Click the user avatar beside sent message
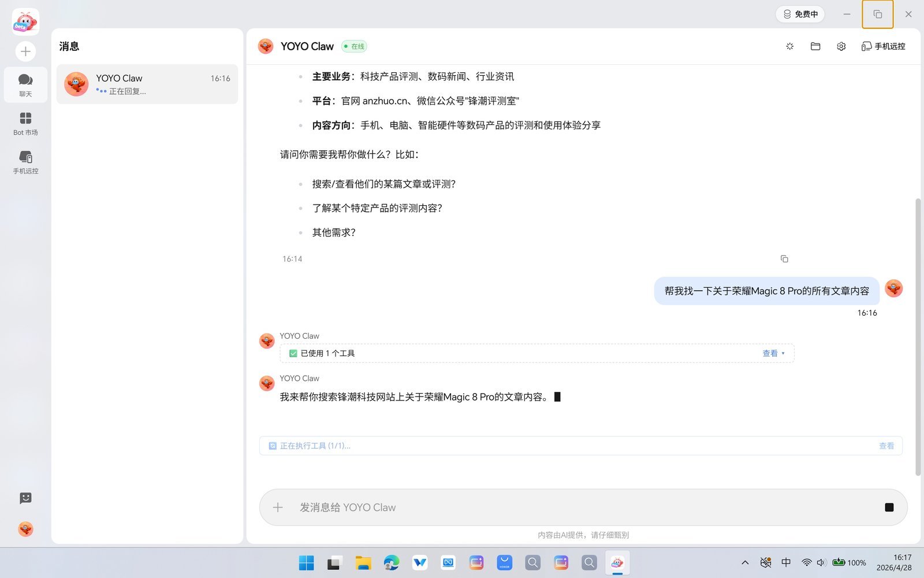Screen dimensions: 924x578 [x=893, y=288]
